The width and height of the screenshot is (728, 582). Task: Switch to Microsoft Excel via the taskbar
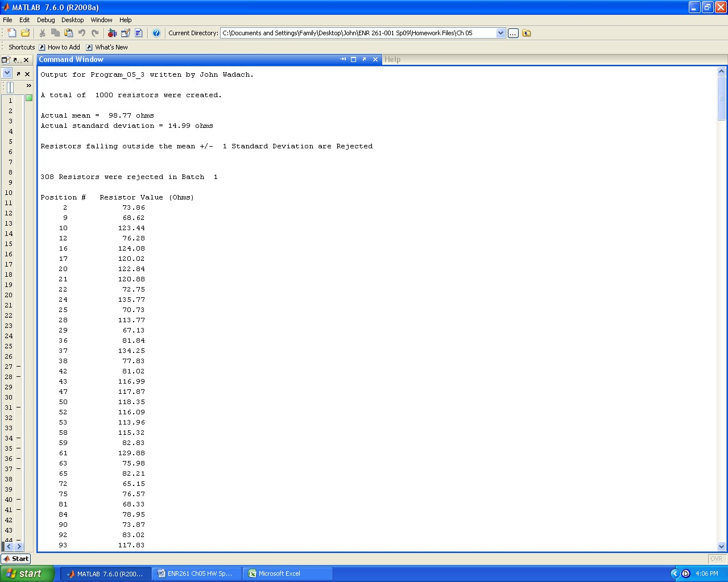pos(287,573)
